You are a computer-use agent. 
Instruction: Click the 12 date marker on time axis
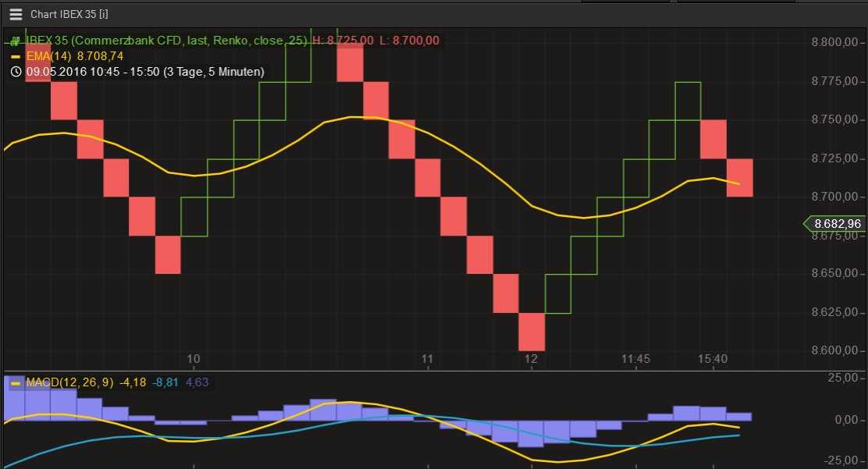(532, 360)
